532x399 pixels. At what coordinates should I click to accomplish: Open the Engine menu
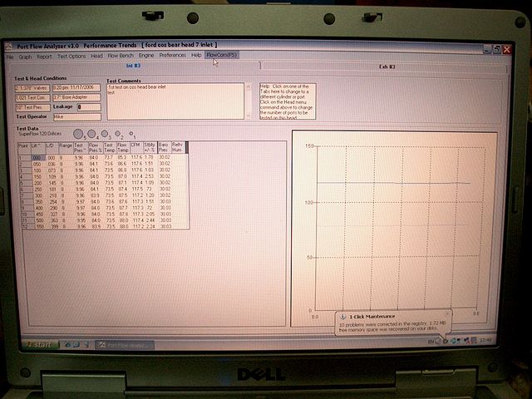[146, 55]
